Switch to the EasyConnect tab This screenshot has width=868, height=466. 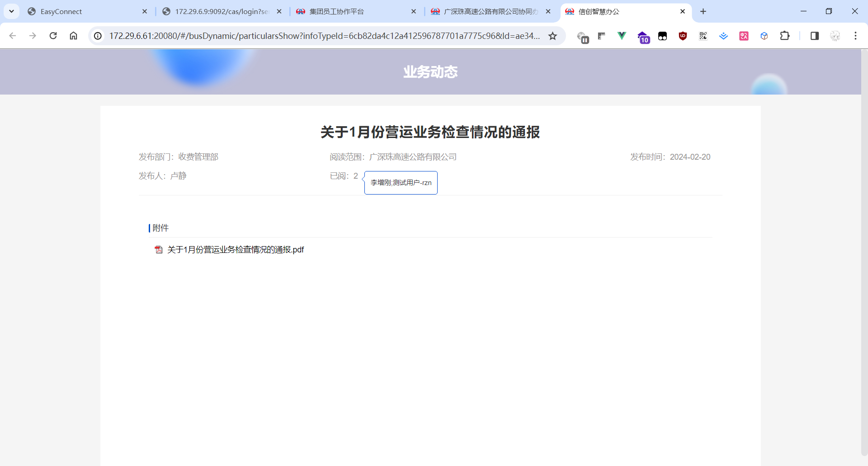[x=87, y=12]
